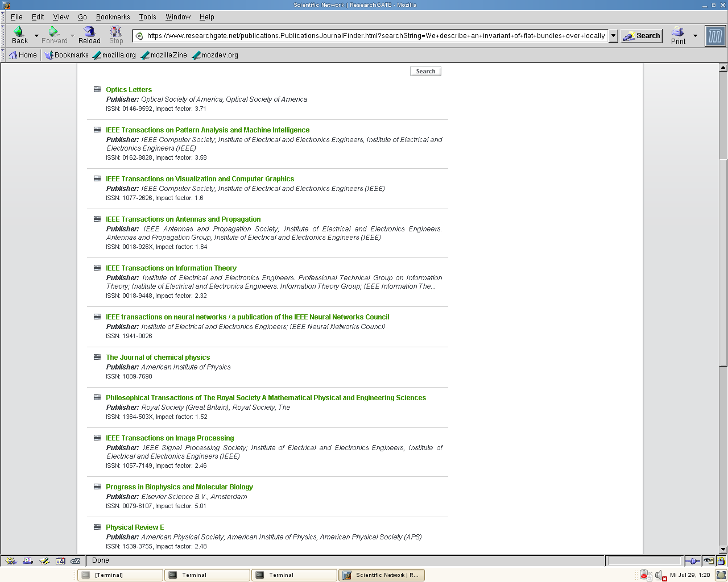This screenshot has width=728, height=582.
Task: Launch Mail & Newsgroups from the component bar
Action: [x=27, y=560]
